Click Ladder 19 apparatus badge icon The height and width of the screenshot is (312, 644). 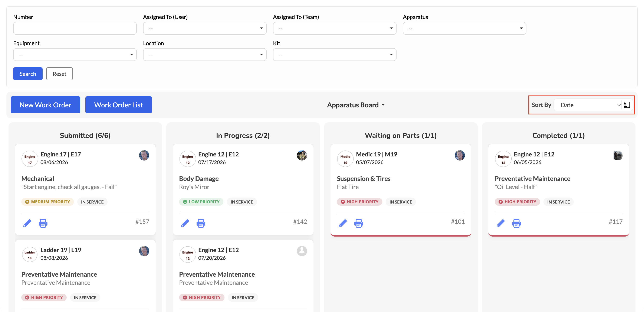coord(30,254)
